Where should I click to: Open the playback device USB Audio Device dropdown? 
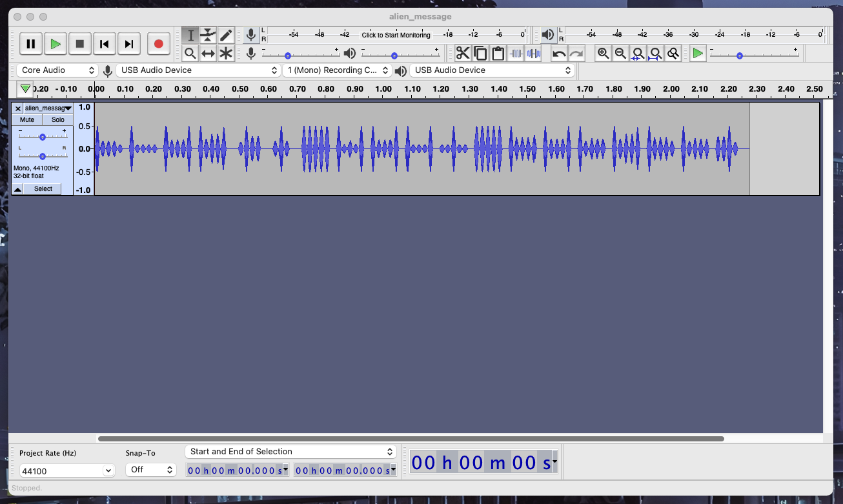[x=493, y=70]
